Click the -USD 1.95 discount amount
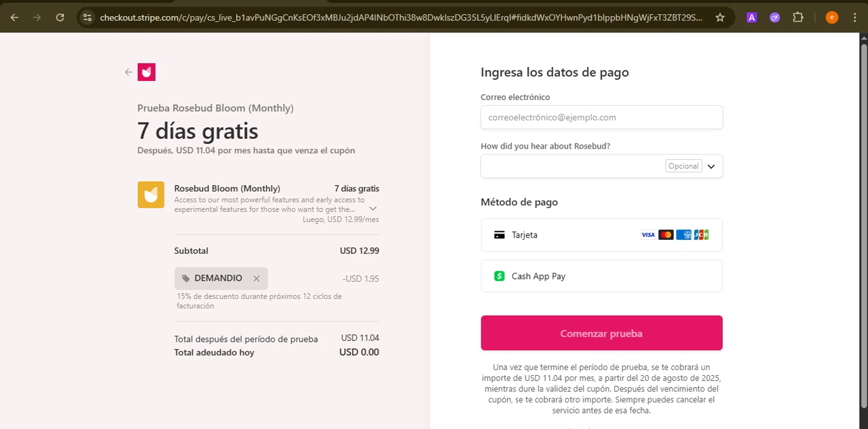 [x=361, y=279]
